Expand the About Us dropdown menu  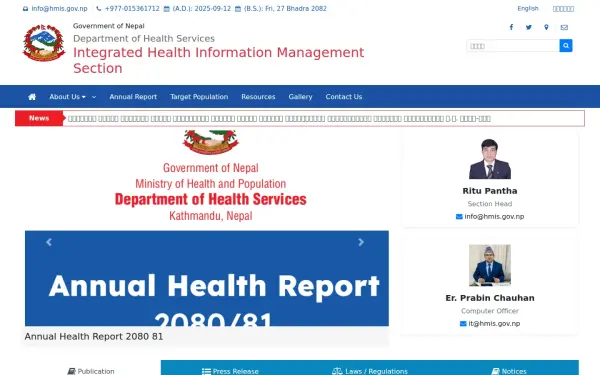67,97
